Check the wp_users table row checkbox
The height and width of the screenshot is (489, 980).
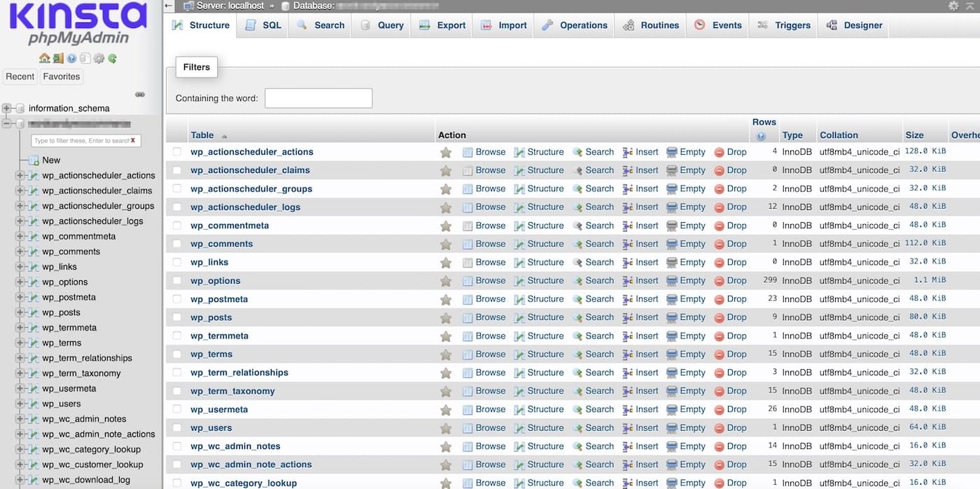(176, 427)
